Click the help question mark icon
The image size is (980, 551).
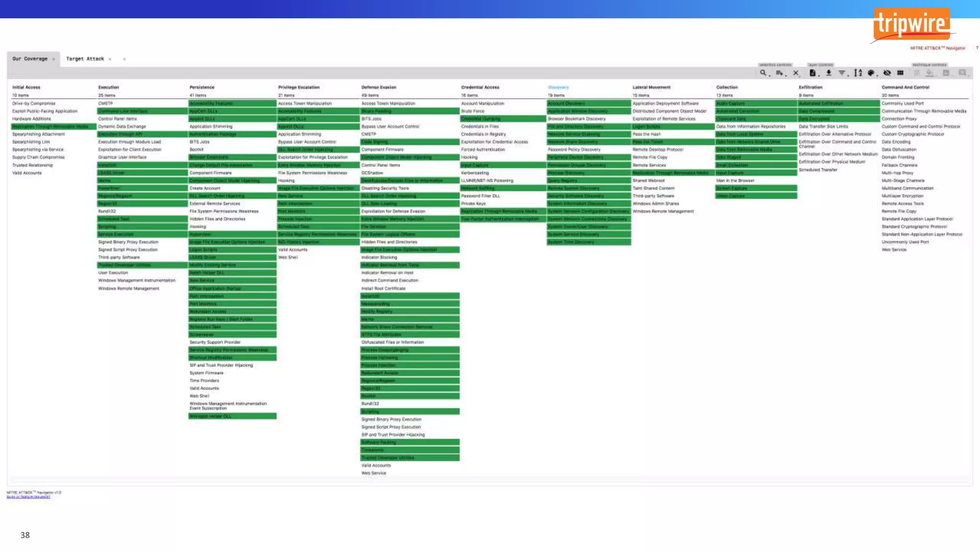coord(977,48)
